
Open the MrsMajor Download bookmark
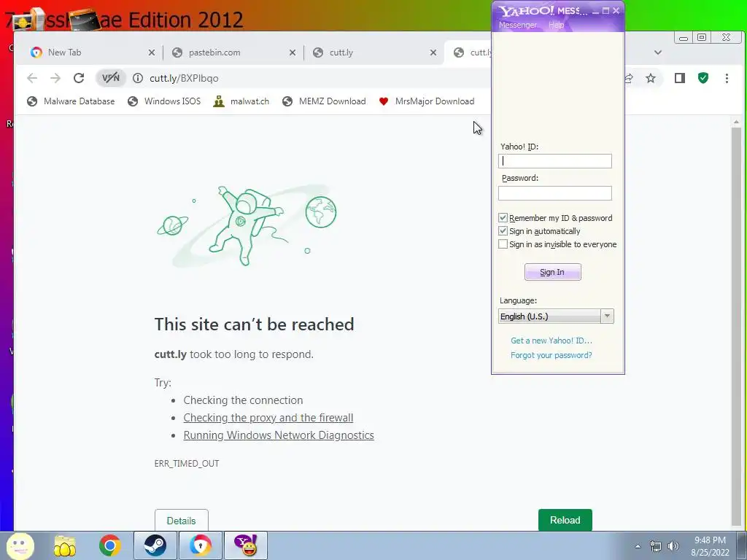(427, 101)
